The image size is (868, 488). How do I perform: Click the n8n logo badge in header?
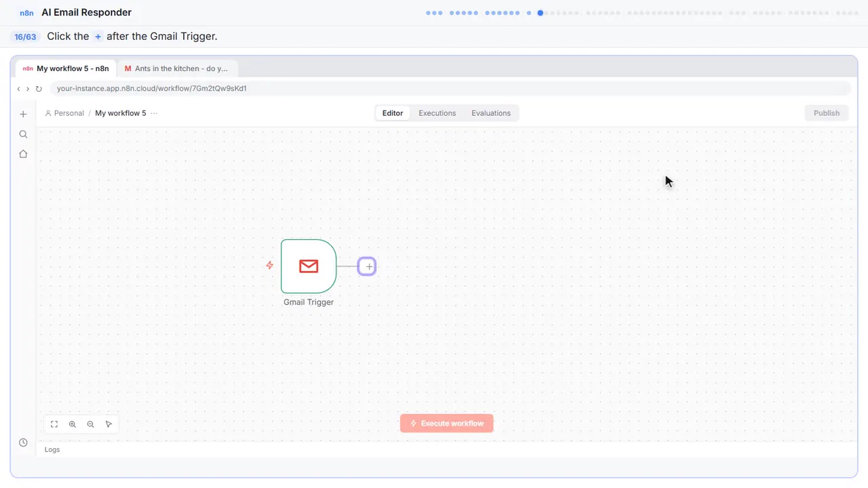pyautogui.click(x=26, y=13)
